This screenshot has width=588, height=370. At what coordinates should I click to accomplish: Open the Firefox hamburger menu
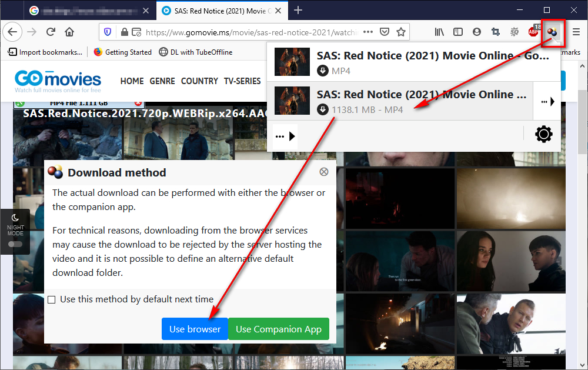pyautogui.click(x=576, y=32)
